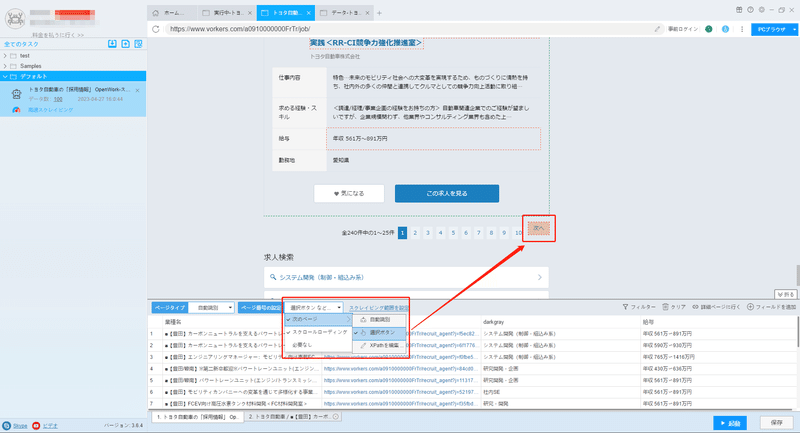This screenshot has height=433, width=800.
Task: Select checked 選択ボタン submenu item
Action: [380, 333]
